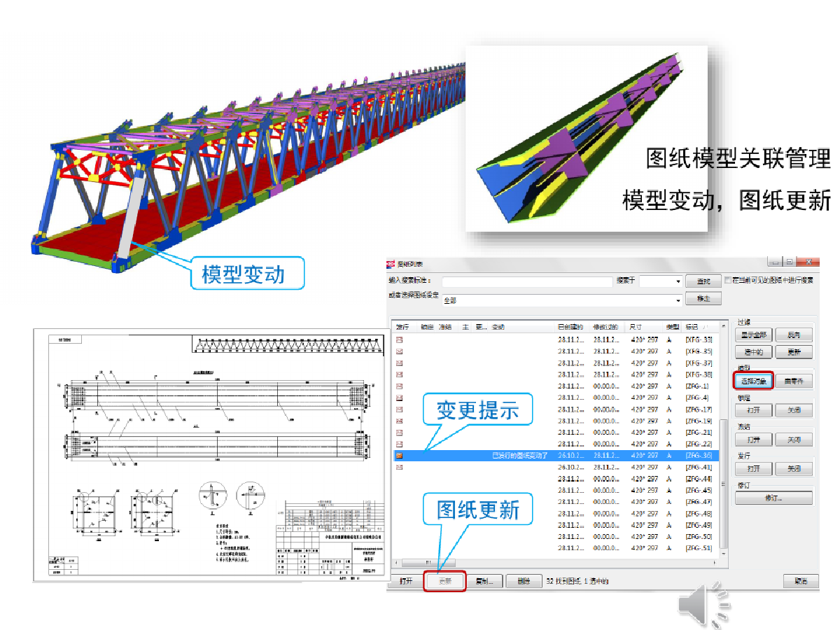The image size is (840, 630).
Task: Click the 删除 button
Action: [x=524, y=581]
